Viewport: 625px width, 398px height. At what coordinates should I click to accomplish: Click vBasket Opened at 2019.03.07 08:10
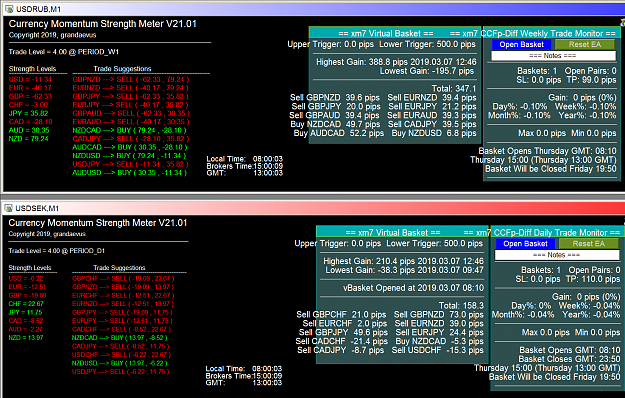(413, 288)
